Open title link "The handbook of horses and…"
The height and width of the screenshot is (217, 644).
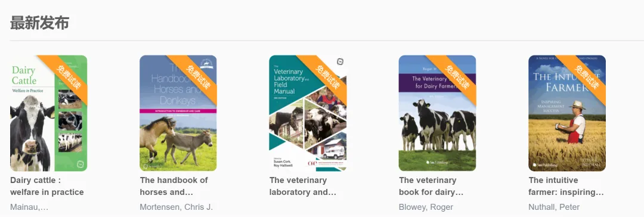click(x=174, y=186)
